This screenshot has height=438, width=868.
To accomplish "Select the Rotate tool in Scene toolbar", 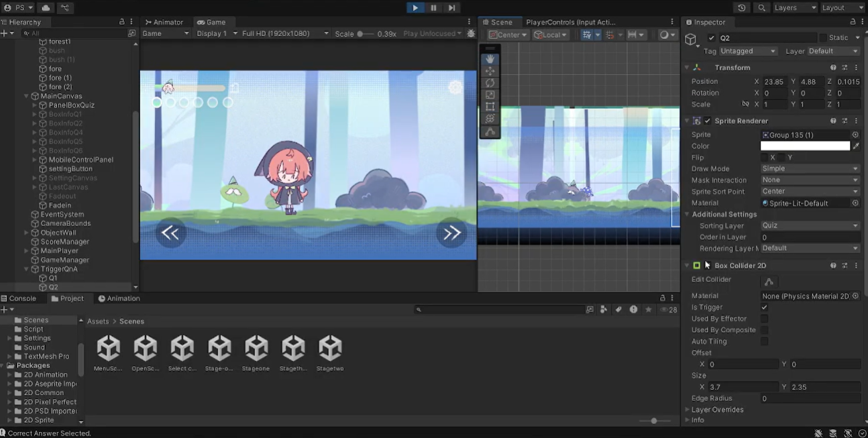I will [490, 83].
